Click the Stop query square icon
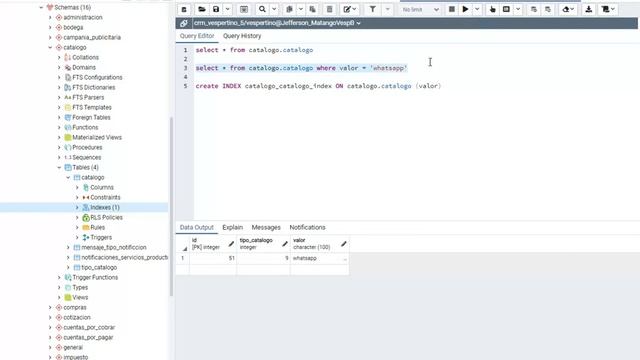 pos(451,9)
